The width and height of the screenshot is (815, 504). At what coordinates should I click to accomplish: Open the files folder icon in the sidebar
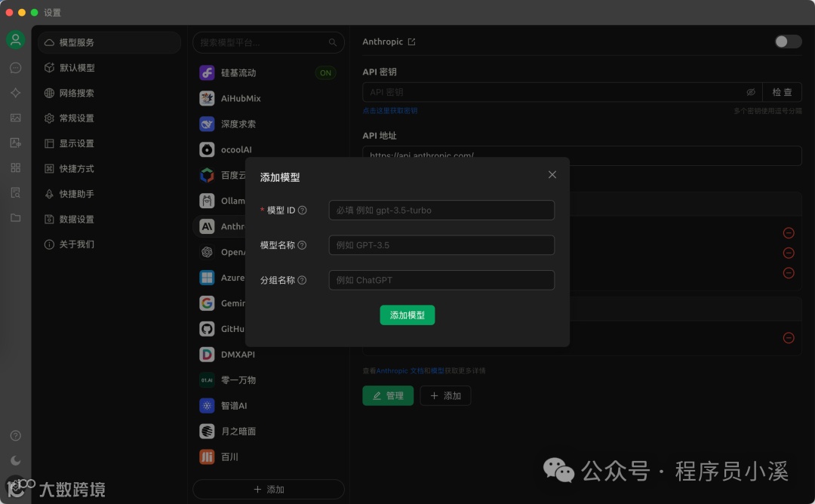coord(16,218)
